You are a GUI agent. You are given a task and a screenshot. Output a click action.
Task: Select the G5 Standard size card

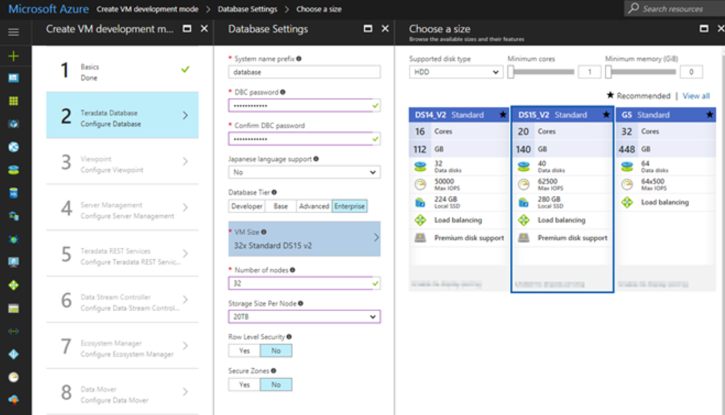coord(666,199)
